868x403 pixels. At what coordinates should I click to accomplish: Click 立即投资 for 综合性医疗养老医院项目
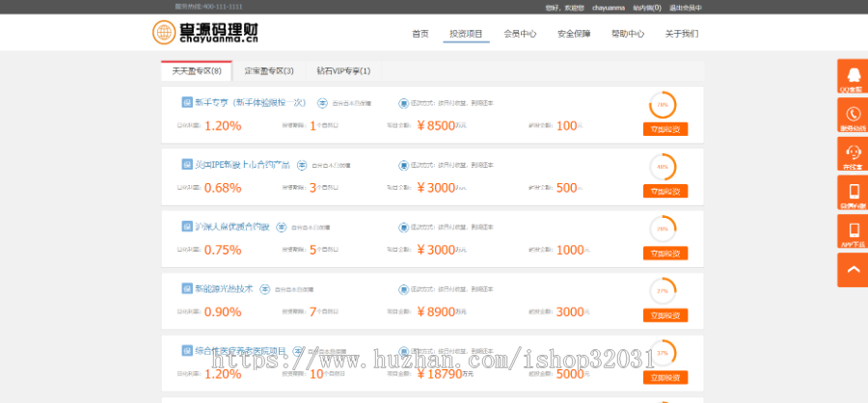pos(665,378)
